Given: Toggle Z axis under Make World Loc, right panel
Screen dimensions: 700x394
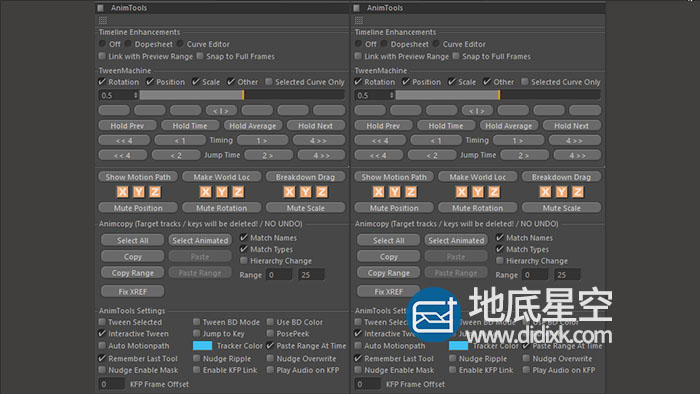Looking at the screenshot, I should (x=494, y=192).
